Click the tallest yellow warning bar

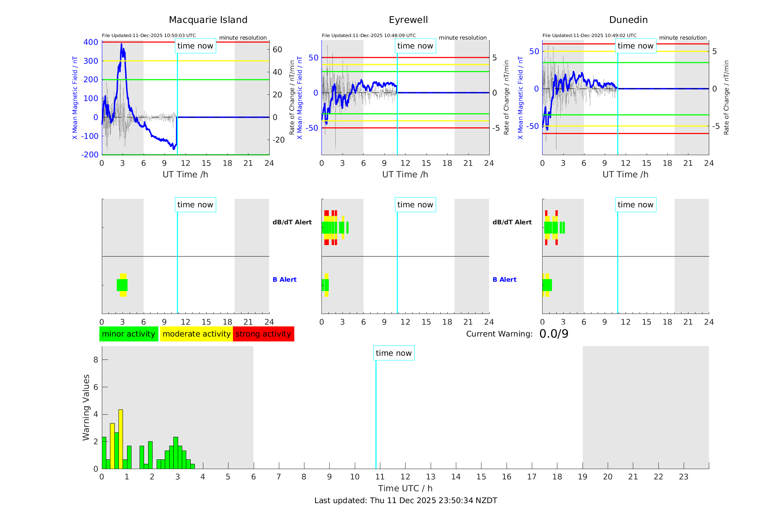[121, 439]
